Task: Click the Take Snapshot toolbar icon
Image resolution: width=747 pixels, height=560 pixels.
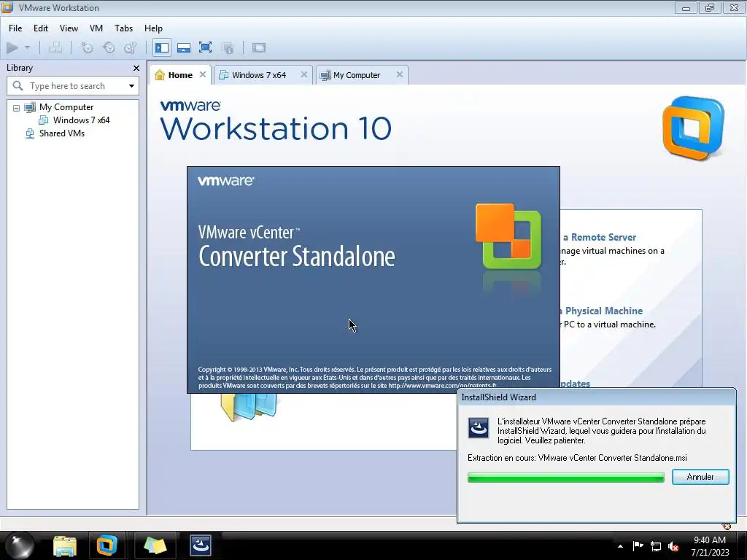Action: (x=87, y=47)
